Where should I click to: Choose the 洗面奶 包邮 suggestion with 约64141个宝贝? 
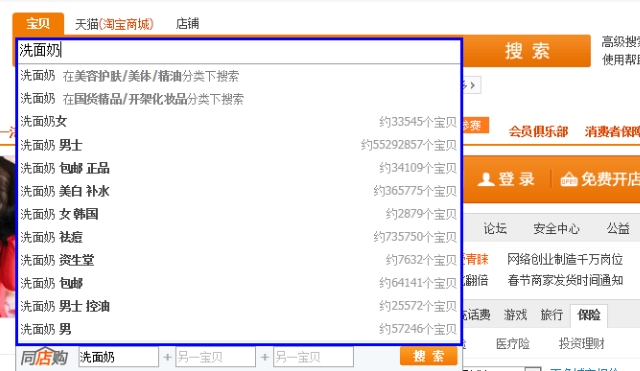(x=239, y=282)
